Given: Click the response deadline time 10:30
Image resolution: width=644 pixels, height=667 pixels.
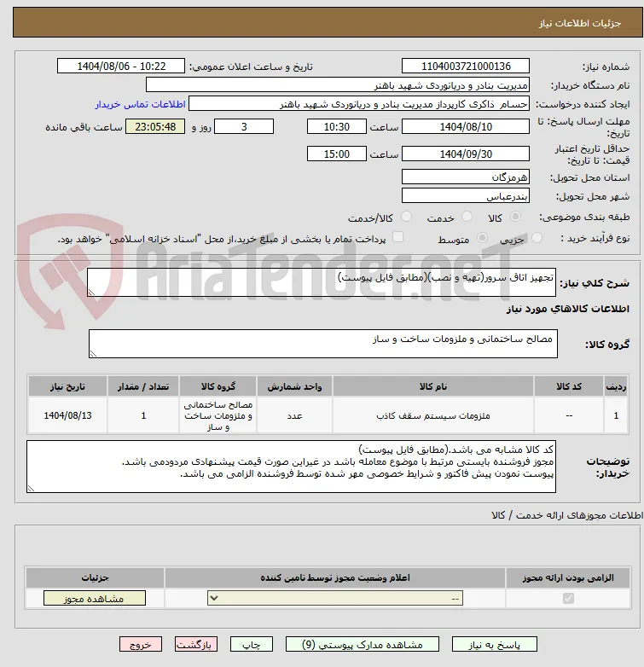Looking at the screenshot, I should tap(336, 127).
